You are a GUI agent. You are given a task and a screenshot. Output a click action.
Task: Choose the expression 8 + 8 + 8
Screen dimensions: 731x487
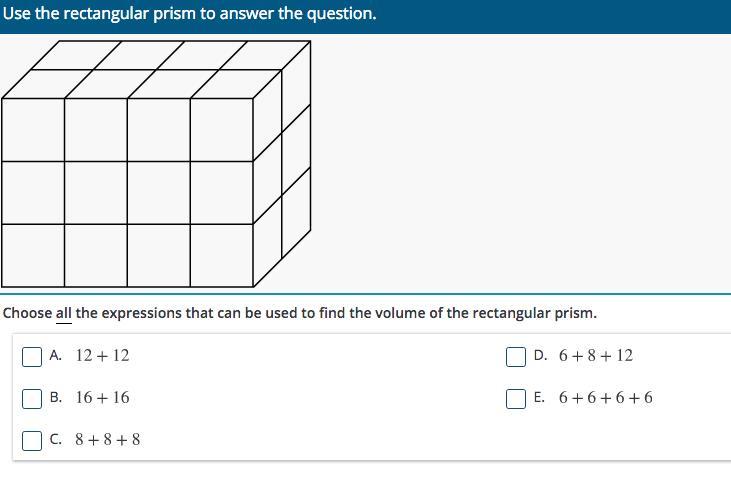[108, 440]
